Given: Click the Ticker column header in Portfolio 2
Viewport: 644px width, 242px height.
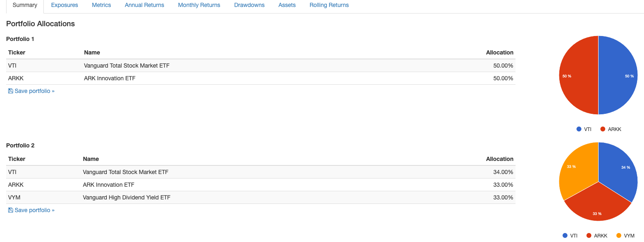Looking at the screenshot, I should pos(17,159).
